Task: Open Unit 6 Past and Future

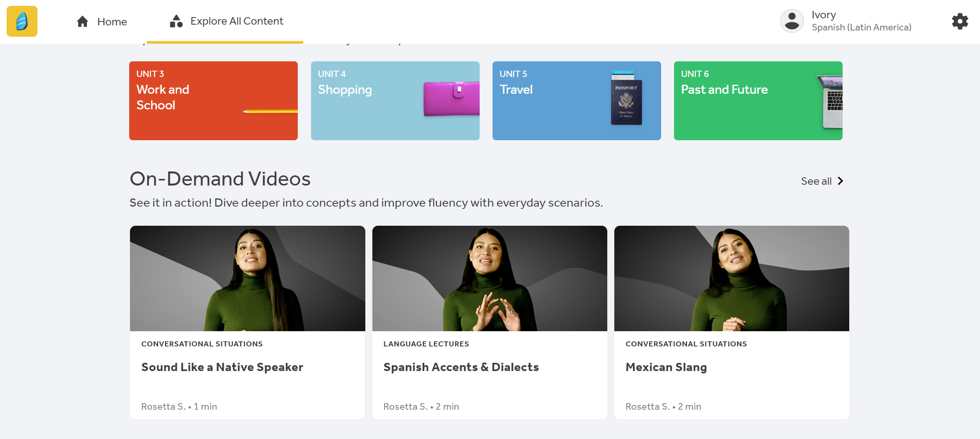Action: coord(758,100)
